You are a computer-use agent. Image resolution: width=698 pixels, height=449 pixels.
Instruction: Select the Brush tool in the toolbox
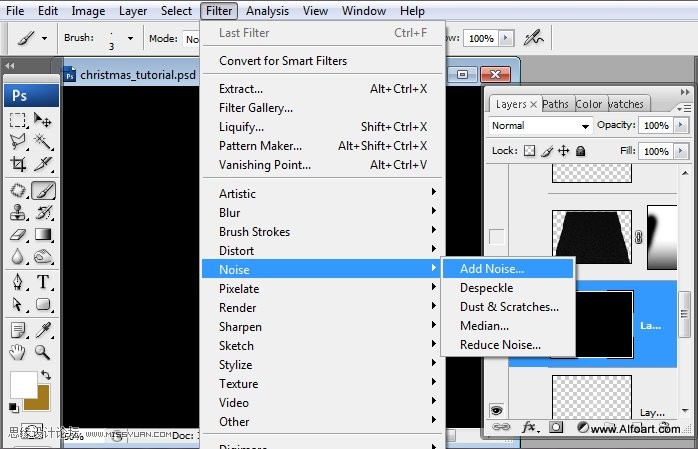43,190
